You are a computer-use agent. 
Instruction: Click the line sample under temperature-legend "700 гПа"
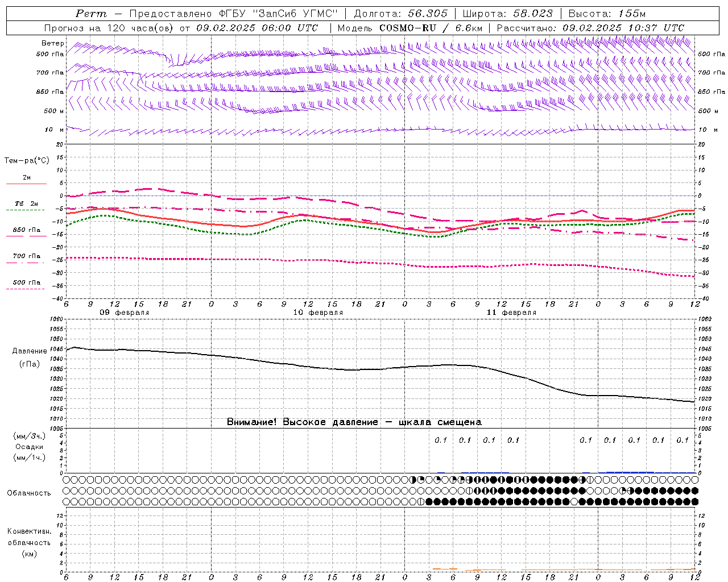coord(25,263)
